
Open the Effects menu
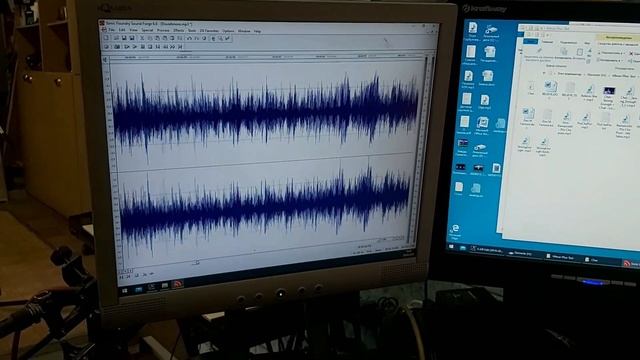pos(178,31)
